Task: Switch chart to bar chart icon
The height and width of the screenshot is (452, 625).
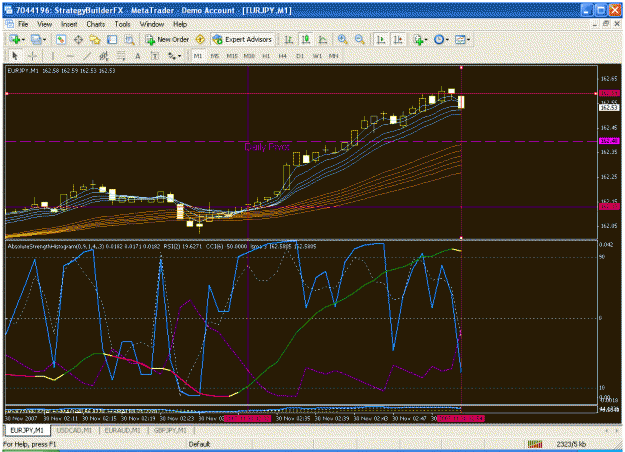Action: tap(289, 39)
